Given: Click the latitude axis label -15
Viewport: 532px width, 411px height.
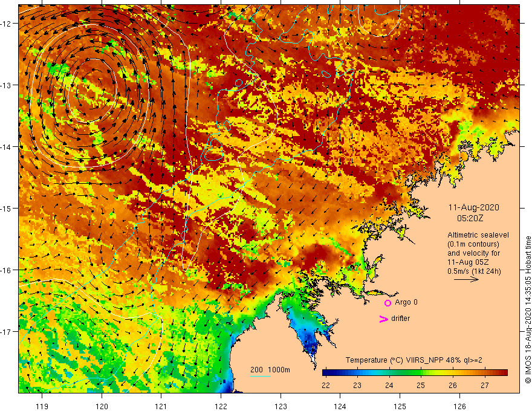Looking at the screenshot, I should pyautogui.click(x=6, y=208).
